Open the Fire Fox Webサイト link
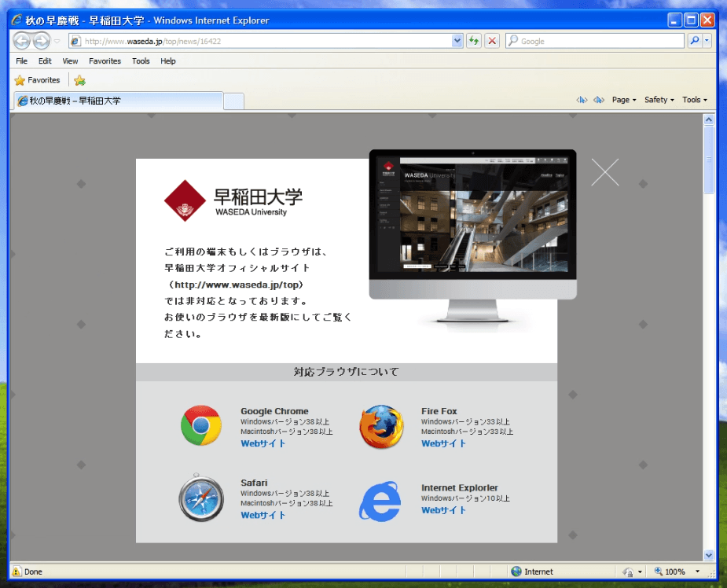 click(x=443, y=443)
